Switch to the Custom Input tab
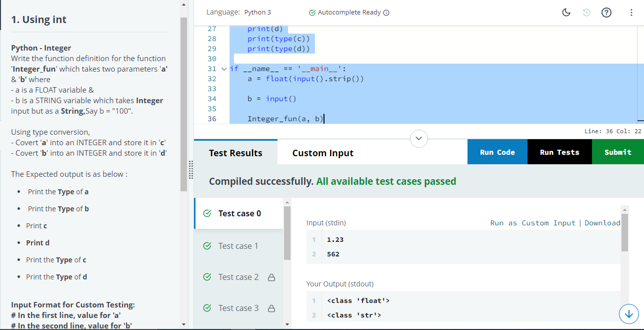 322,153
